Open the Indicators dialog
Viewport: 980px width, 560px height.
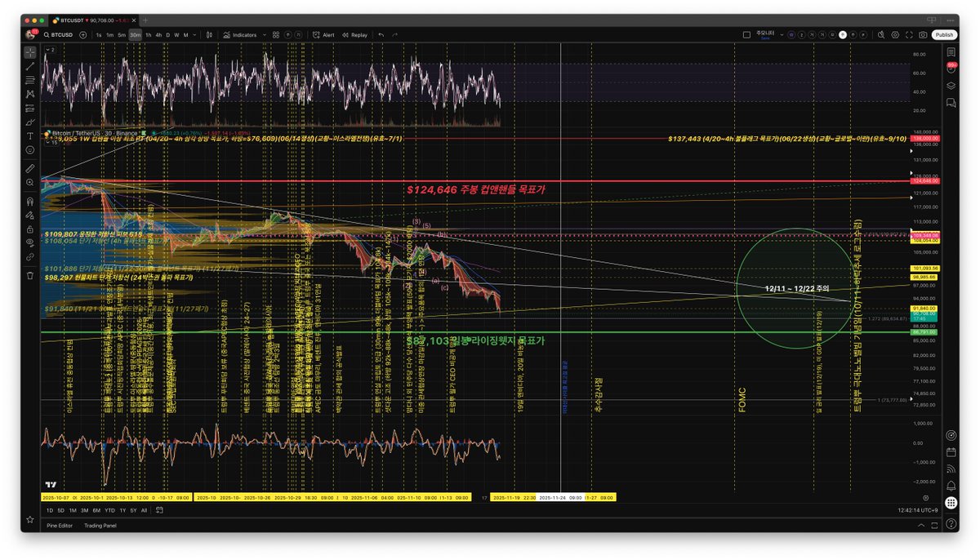[x=240, y=35]
